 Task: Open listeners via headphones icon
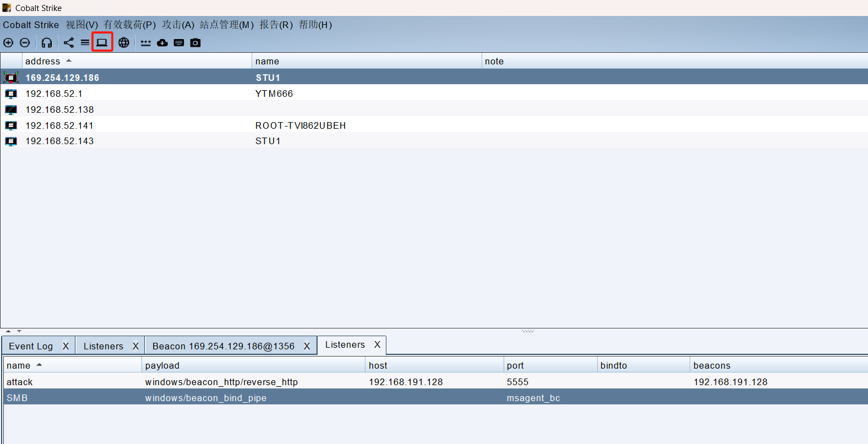tap(47, 42)
